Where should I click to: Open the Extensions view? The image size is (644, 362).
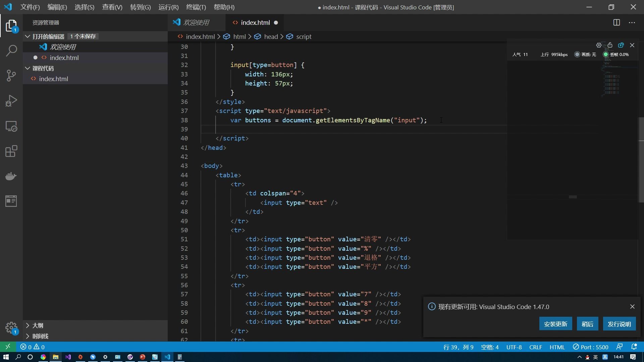tap(11, 151)
